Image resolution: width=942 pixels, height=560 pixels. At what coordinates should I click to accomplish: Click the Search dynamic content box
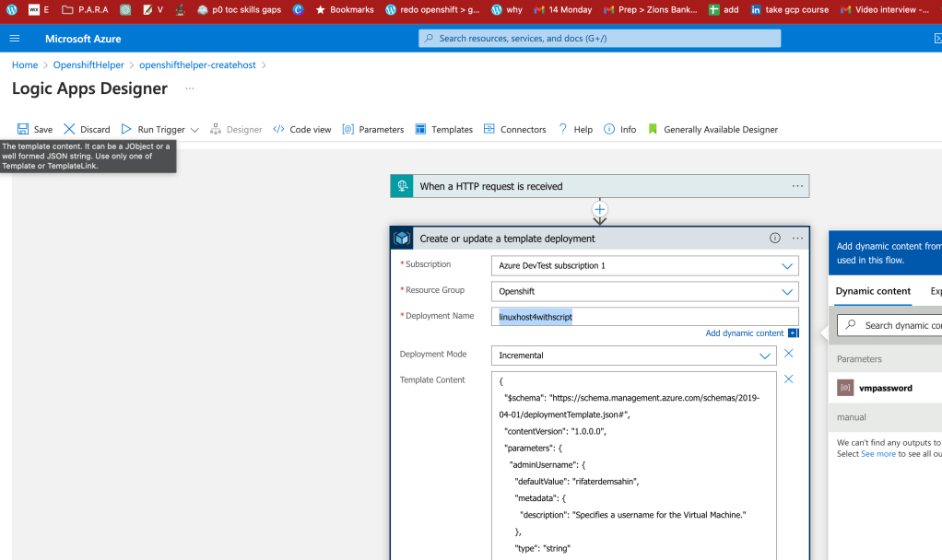coord(889,325)
